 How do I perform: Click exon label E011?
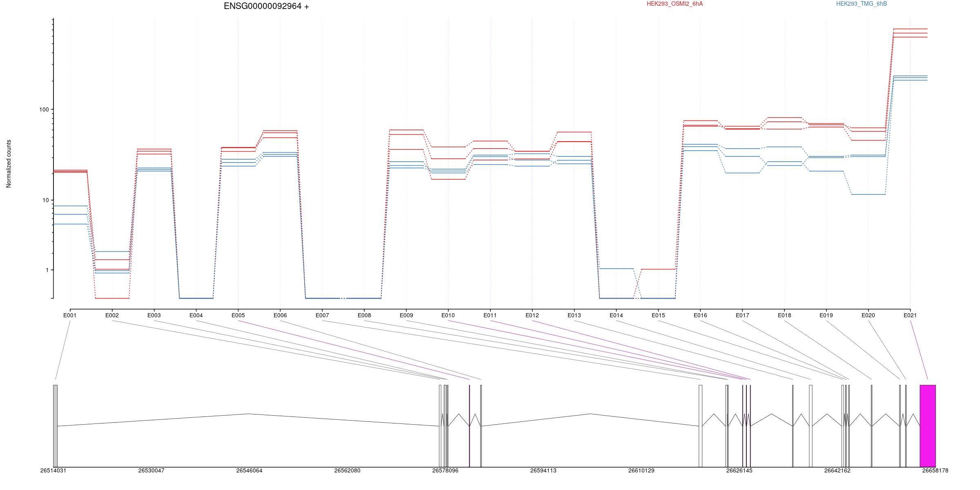[490, 316]
